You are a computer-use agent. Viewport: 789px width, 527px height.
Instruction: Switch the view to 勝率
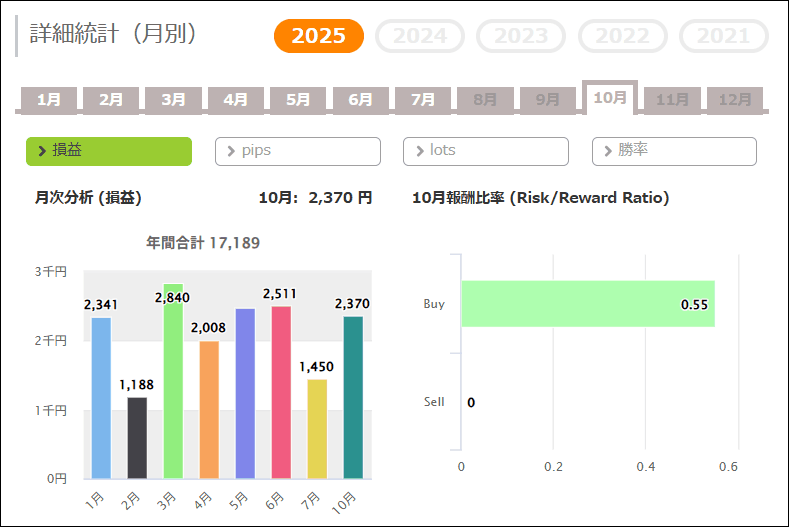pos(674,151)
